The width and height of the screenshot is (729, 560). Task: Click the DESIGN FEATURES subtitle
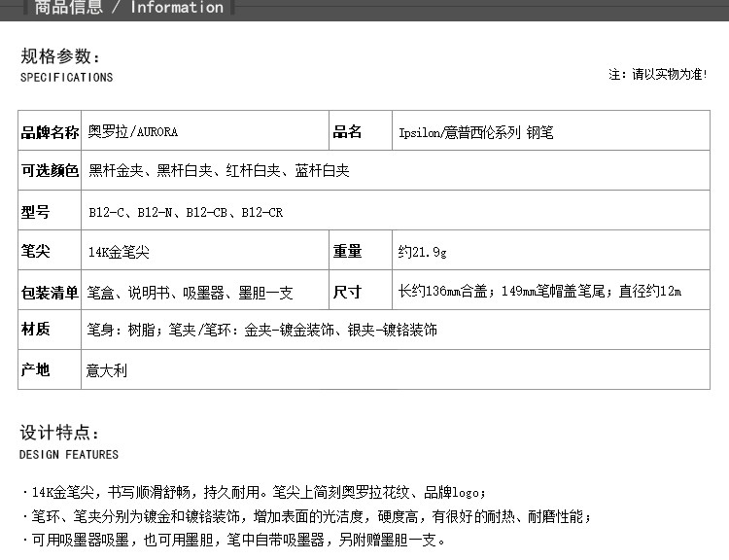pos(69,454)
